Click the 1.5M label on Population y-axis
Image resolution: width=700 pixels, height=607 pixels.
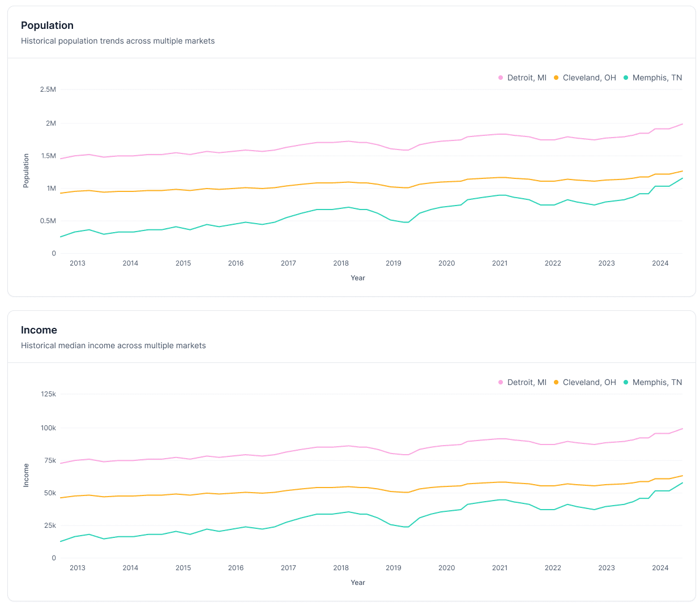point(48,156)
